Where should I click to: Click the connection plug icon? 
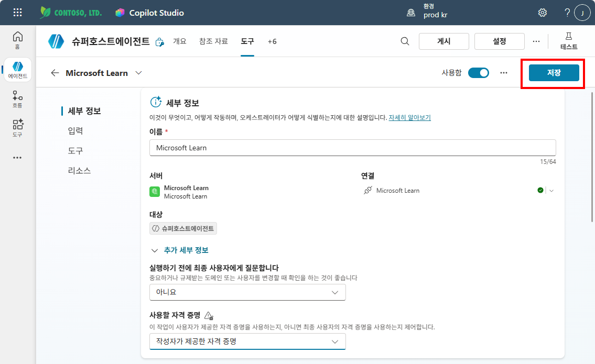click(x=367, y=190)
